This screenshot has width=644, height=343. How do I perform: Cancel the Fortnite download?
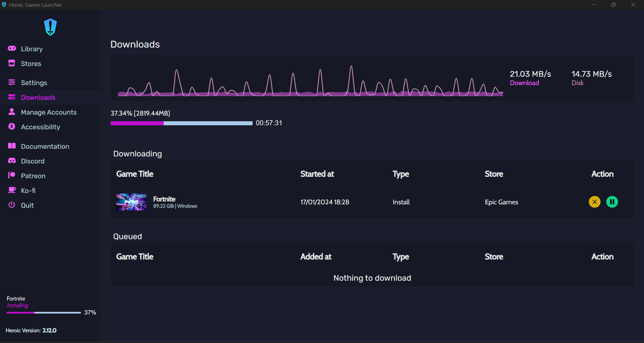coord(594,202)
